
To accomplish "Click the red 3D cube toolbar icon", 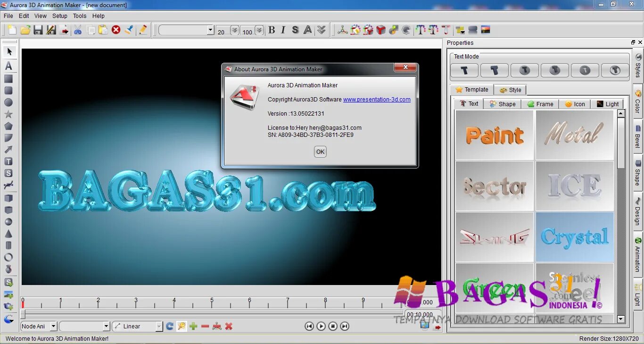I will 381,30.
